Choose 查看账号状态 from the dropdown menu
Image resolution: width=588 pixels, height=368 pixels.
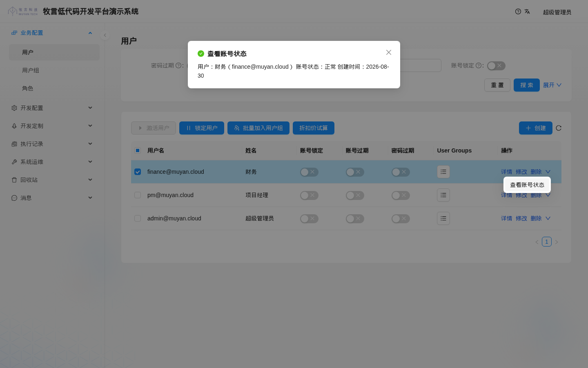pos(527,185)
